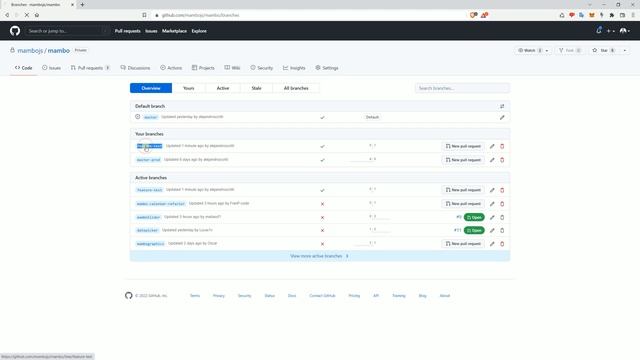This screenshot has height=360, width=640.
Task: Select the Yours branches tab
Action: click(x=189, y=88)
